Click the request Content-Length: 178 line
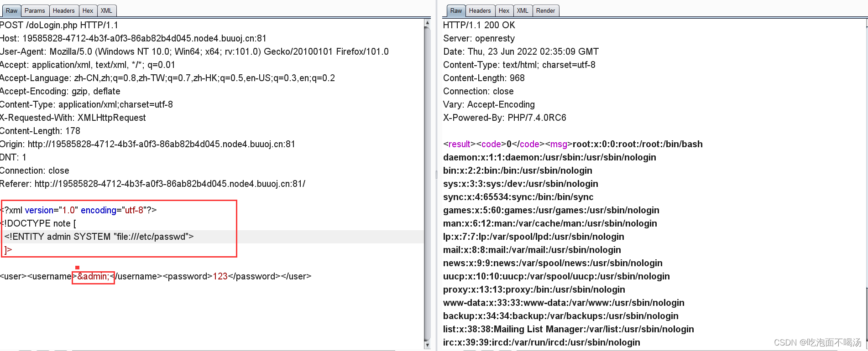 [40, 131]
